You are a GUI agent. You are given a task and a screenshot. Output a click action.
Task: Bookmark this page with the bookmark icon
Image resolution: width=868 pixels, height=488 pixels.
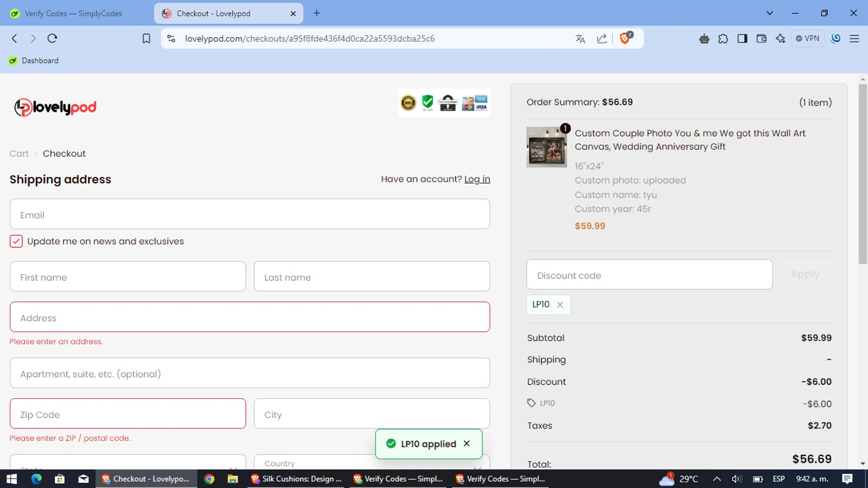(146, 38)
